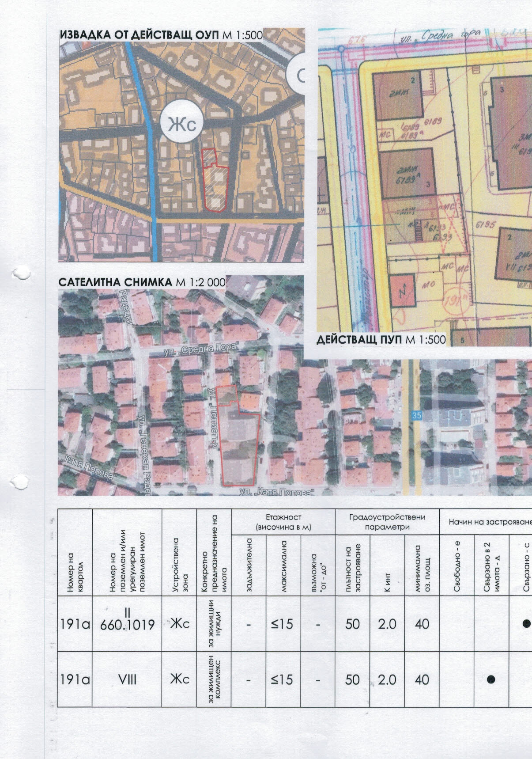The height and width of the screenshot is (759, 532).
Task: Click the "Жс" cell in the VIII row
Action: 180,679
